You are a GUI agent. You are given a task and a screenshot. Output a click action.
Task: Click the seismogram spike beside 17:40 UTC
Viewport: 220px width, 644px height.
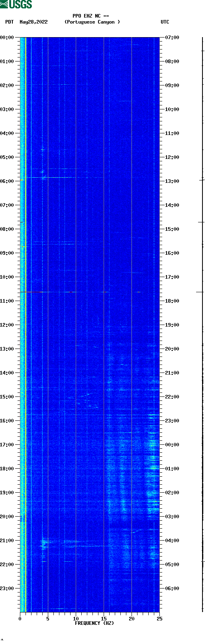(x=200, y=292)
